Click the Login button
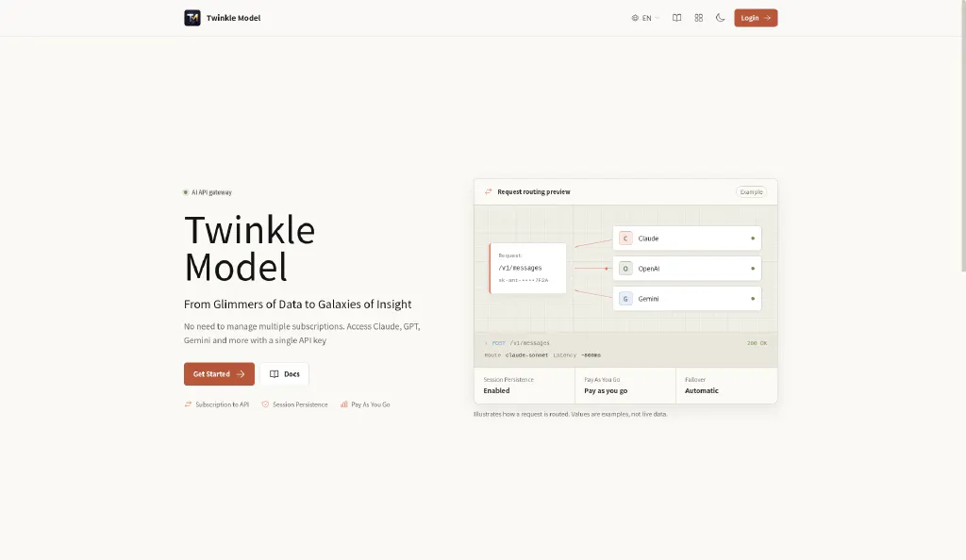This screenshot has width=966, height=560. pyautogui.click(x=756, y=18)
